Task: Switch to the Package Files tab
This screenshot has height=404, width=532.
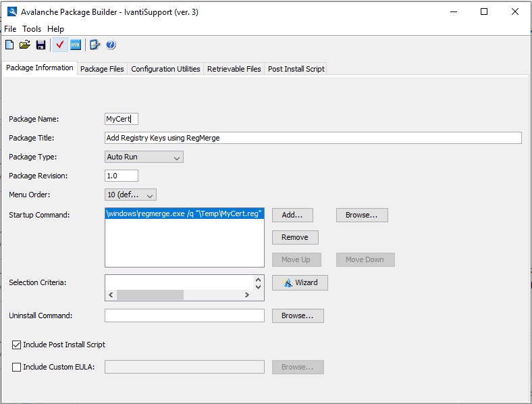Action: [x=102, y=69]
